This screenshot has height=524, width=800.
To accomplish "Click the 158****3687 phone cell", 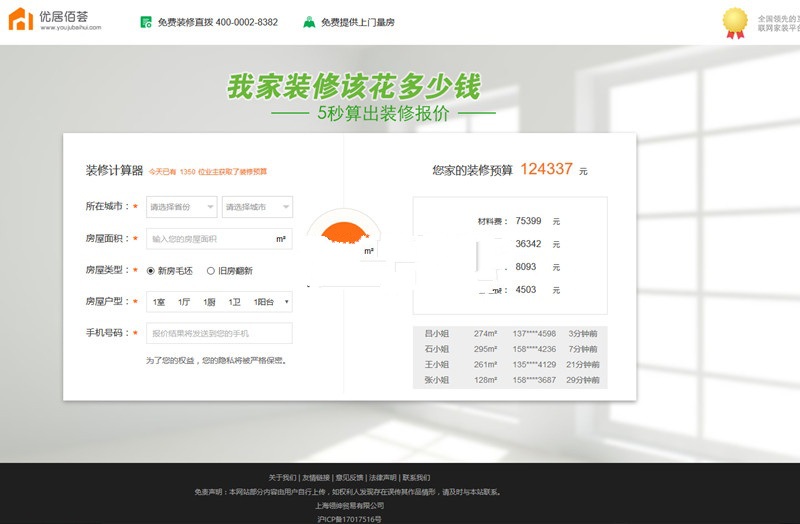I will (x=534, y=380).
